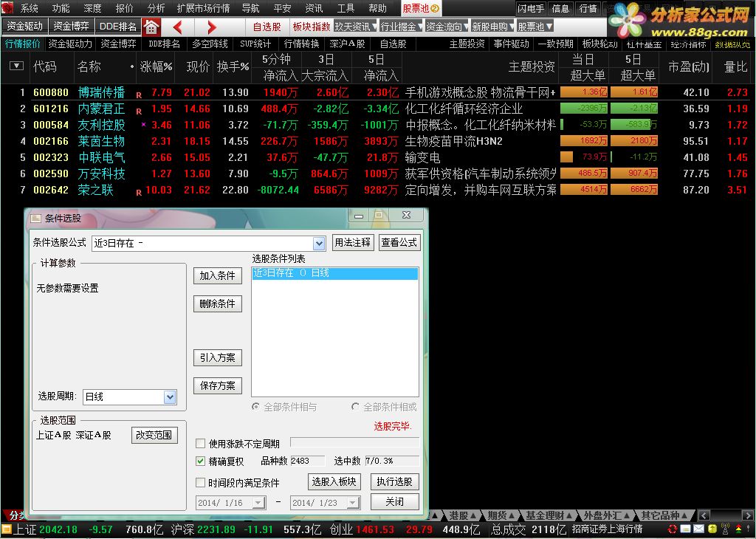The height and width of the screenshot is (539, 756).
Task: Open the 选股周期 日线 dropdown
Action: (x=170, y=396)
